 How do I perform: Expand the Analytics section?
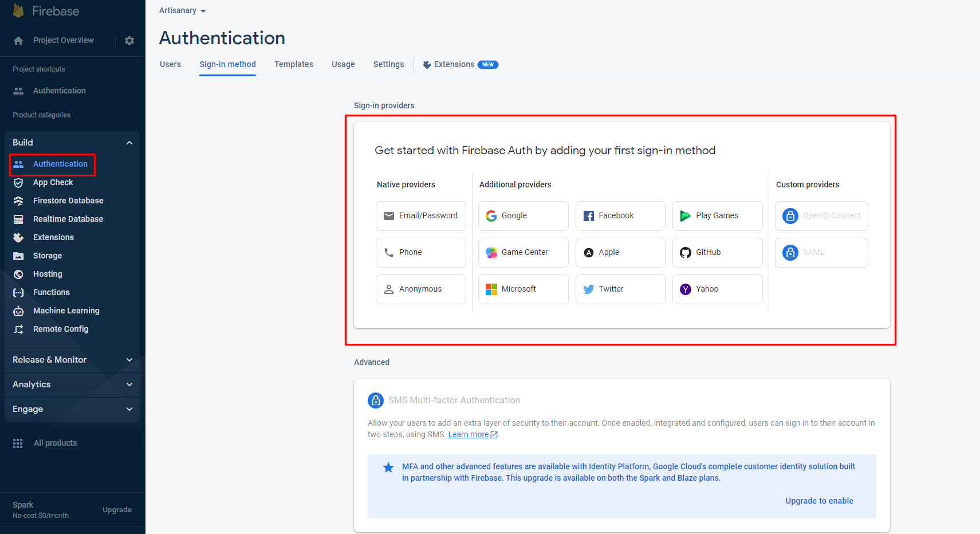pos(129,384)
